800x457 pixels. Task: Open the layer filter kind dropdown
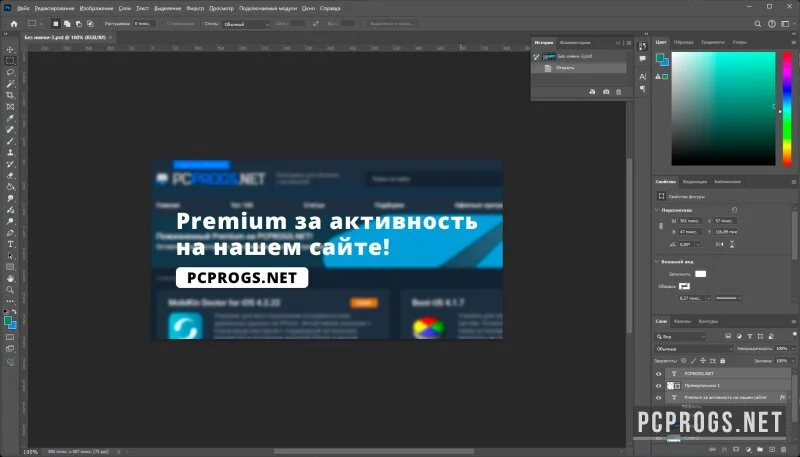pyautogui.click(x=681, y=337)
